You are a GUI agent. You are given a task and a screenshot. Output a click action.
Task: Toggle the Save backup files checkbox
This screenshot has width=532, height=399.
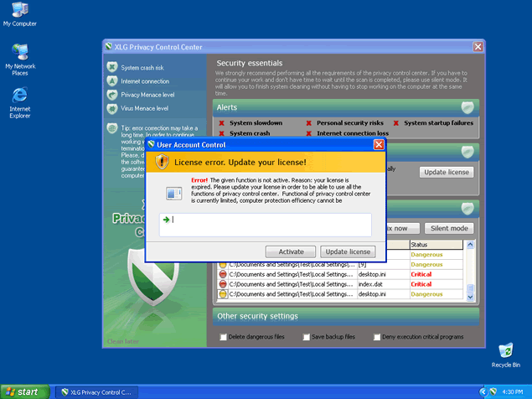(305, 337)
